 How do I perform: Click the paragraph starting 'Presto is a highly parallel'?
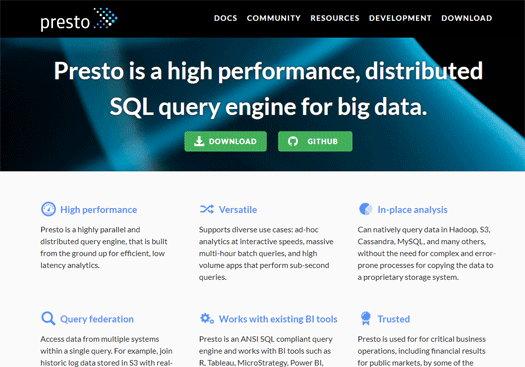click(104, 247)
